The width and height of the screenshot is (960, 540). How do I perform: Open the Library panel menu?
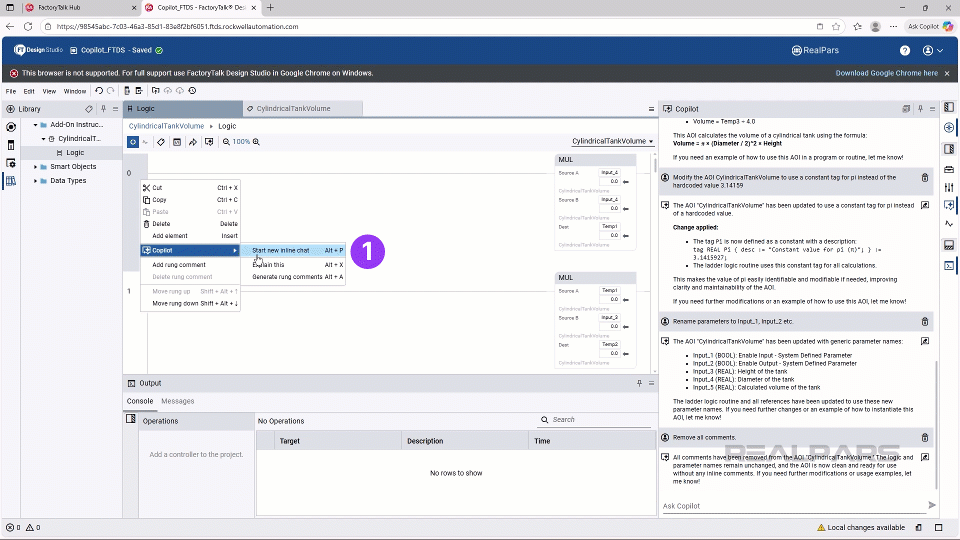115,109
